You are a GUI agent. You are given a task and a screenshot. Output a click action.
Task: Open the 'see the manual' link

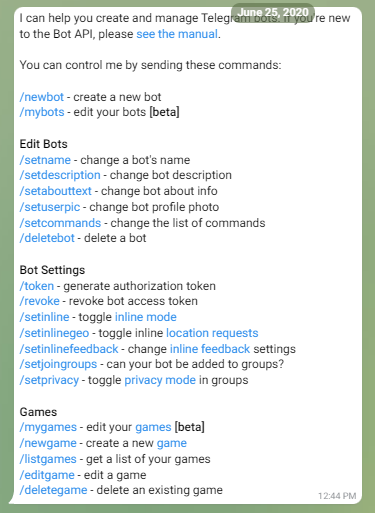point(177,34)
